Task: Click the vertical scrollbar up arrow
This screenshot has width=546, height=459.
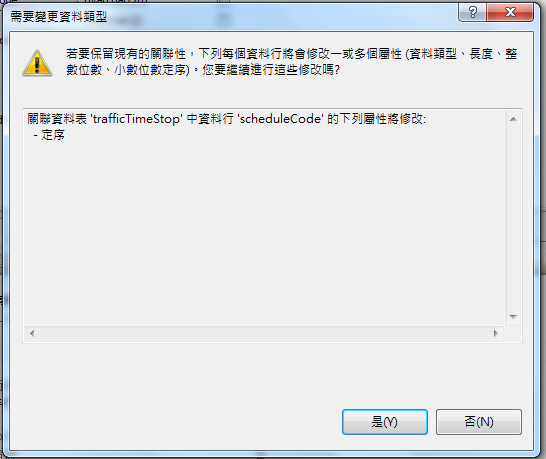Action: (513, 119)
